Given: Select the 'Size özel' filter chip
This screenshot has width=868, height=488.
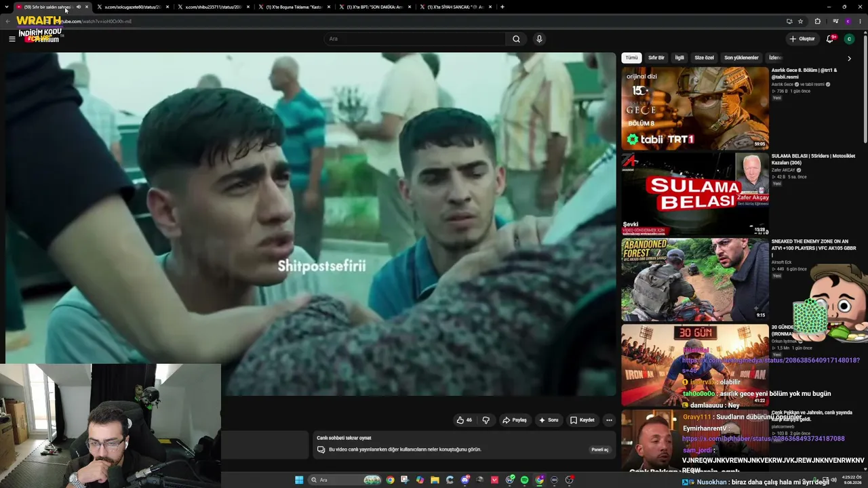Looking at the screenshot, I should pyautogui.click(x=705, y=58).
